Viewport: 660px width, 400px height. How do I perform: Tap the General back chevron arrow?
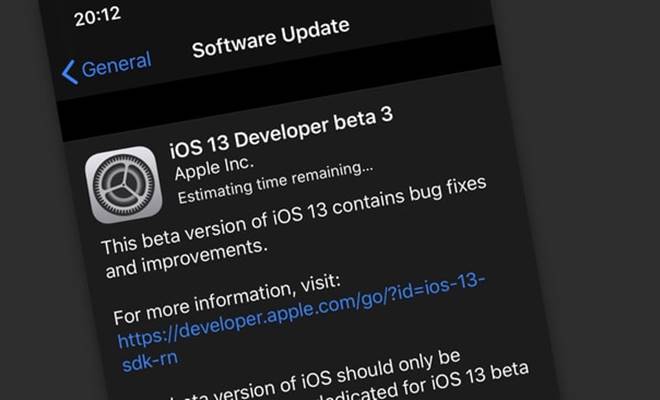coord(70,72)
